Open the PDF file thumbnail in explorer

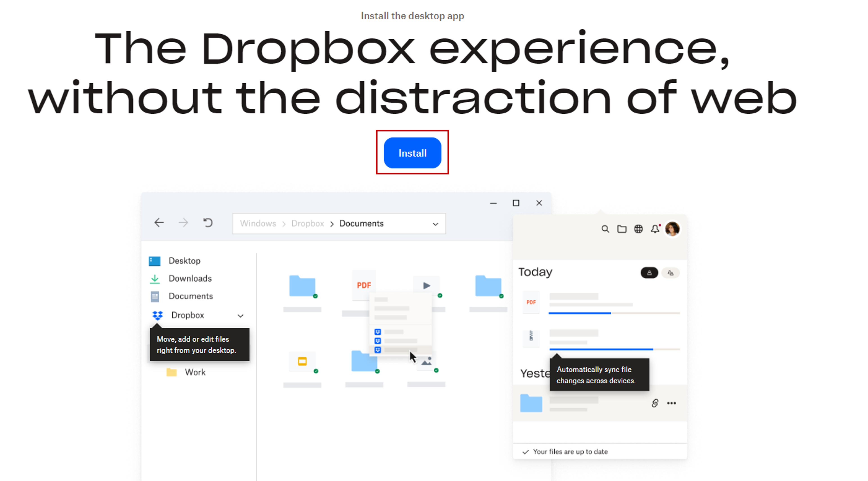point(364,285)
